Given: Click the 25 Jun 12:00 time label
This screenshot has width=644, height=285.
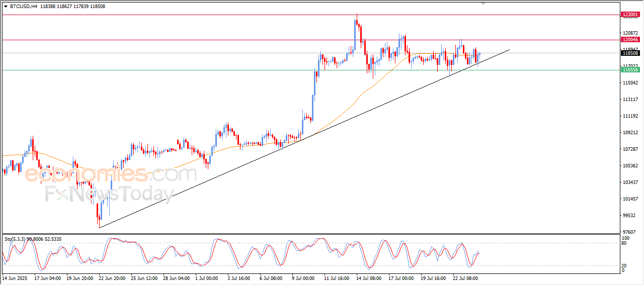Looking at the screenshot, I should [x=144, y=277].
